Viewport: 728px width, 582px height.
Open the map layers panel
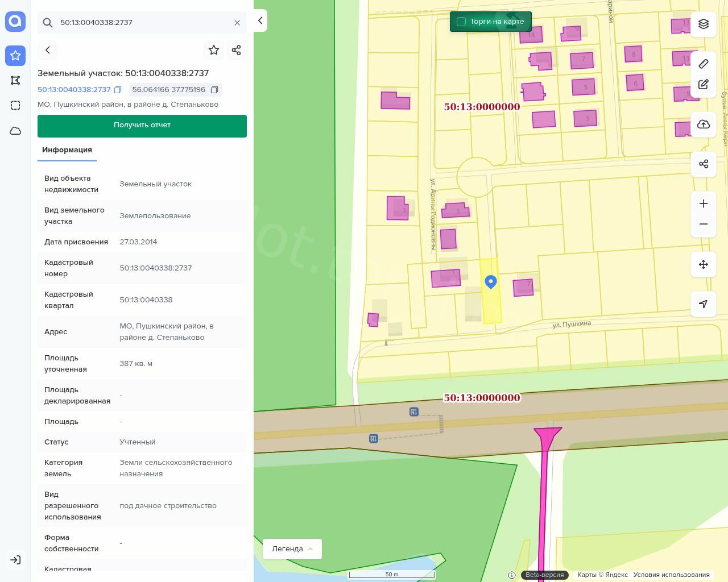click(x=704, y=24)
